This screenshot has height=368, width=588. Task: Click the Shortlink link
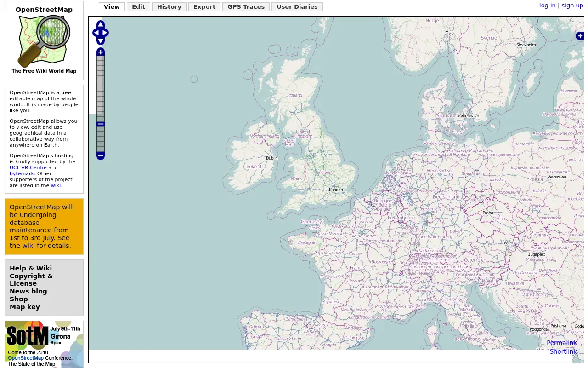pyautogui.click(x=563, y=351)
